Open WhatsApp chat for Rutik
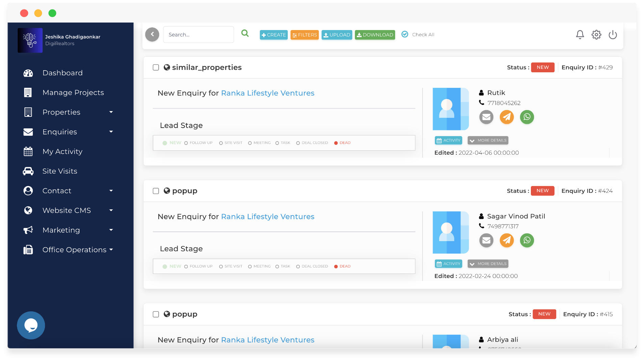 (527, 117)
